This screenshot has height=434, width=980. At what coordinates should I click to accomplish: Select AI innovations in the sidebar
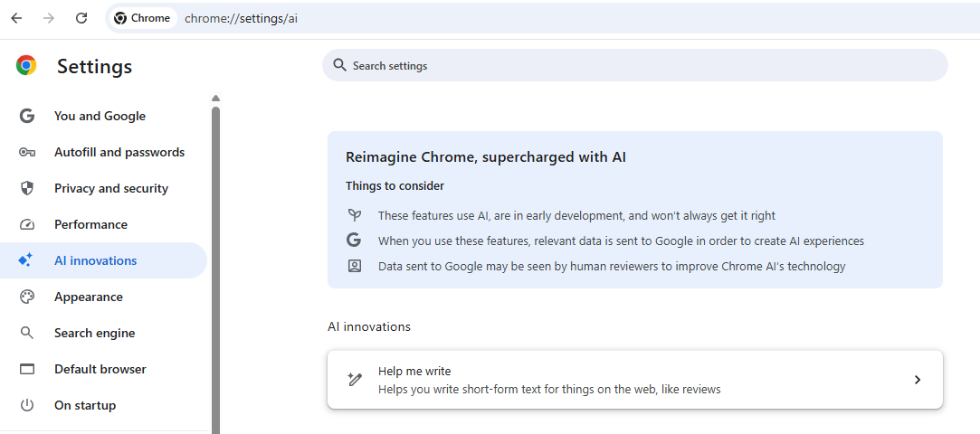pos(104,260)
